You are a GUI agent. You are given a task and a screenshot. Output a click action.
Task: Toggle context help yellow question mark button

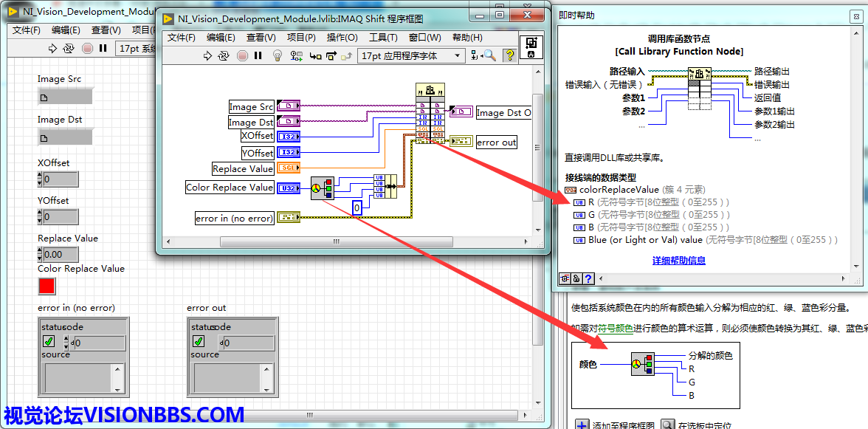509,55
